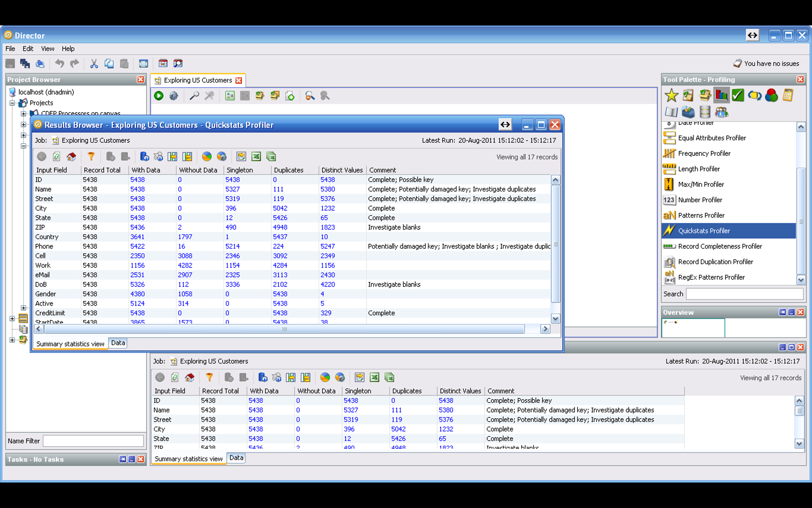Click the 'You have no issues' link
Image resolution: width=812 pixels, height=508 pixels.
pyautogui.click(x=771, y=63)
